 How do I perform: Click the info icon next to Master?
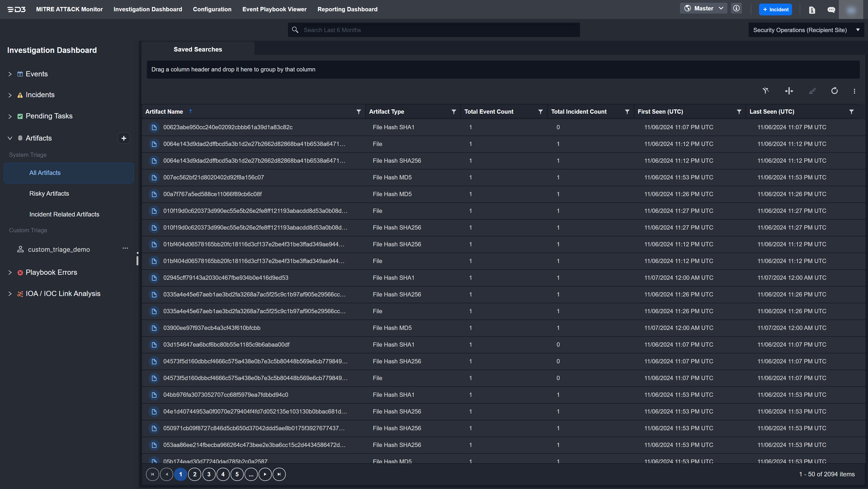(x=737, y=8)
